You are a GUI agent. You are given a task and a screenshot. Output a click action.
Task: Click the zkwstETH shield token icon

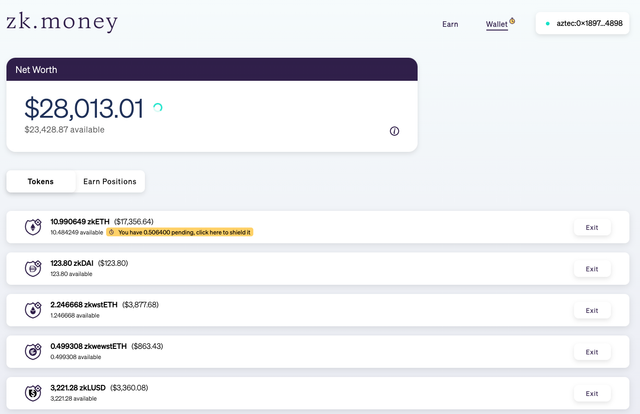pyautogui.click(x=33, y=310)
